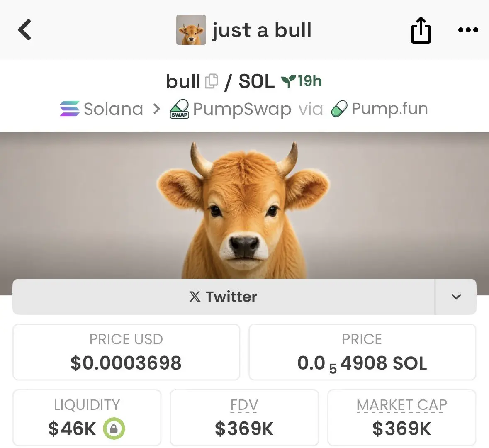Show the MARKET CAP definition tooltip
Viewport: 489px width, 448px height.
[401, 405]
